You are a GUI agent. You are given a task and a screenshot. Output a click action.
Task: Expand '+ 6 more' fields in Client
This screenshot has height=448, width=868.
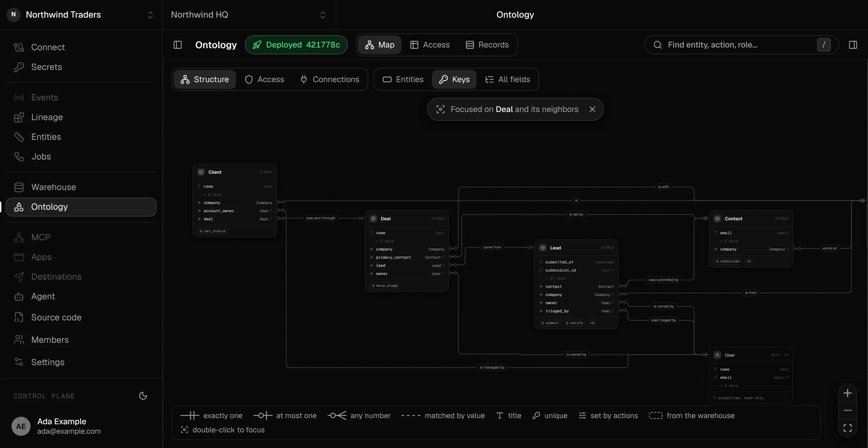pos(213,194)
